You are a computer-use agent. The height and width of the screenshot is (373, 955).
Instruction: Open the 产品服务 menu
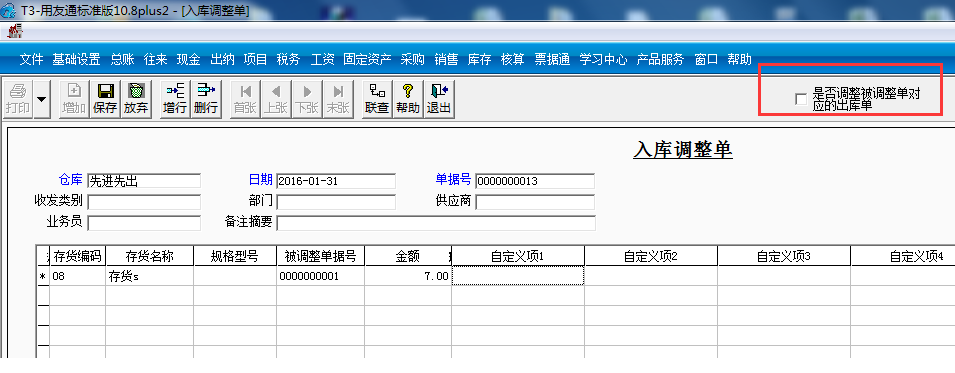(x=660, y=60)
